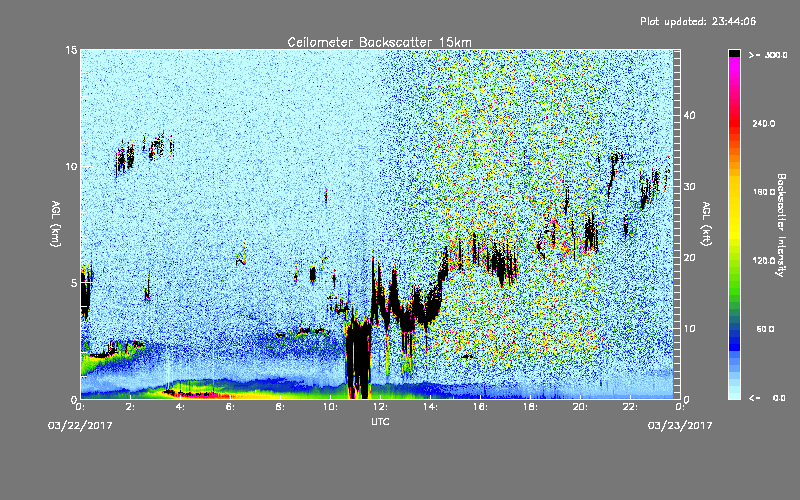Click the "30" kft tick on right axis

click(x=689, y=187)
